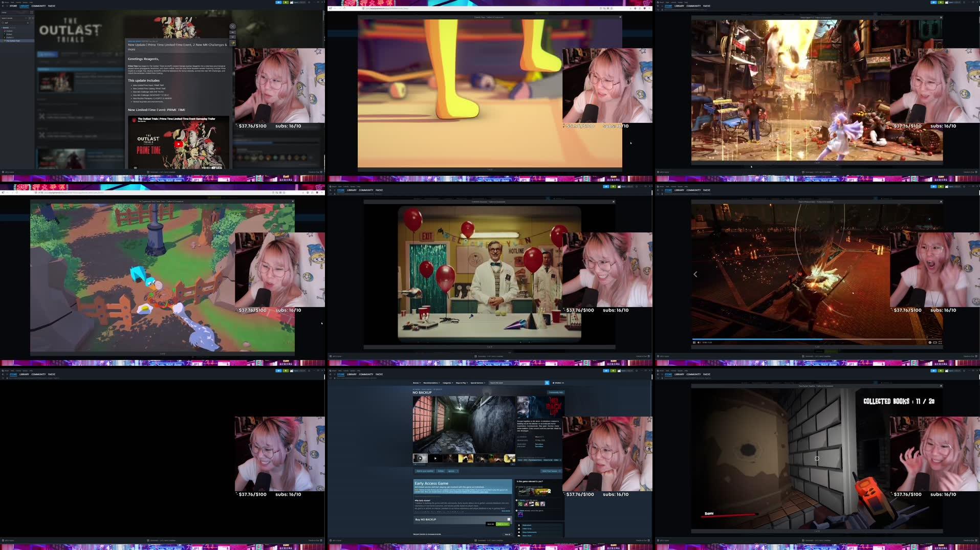Open STORE tab in the black screen frame
The image size is (980, 550).
point(13,375)
